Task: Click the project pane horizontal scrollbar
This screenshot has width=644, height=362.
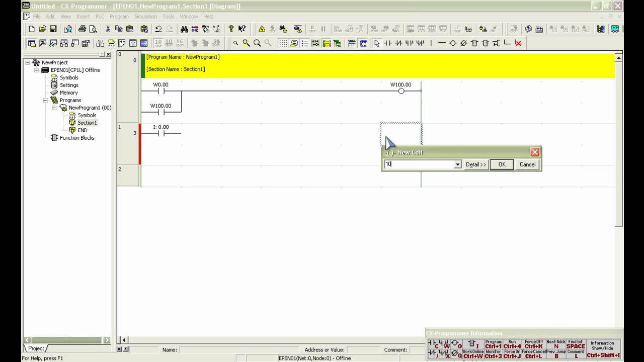Action: coord(67,340)
